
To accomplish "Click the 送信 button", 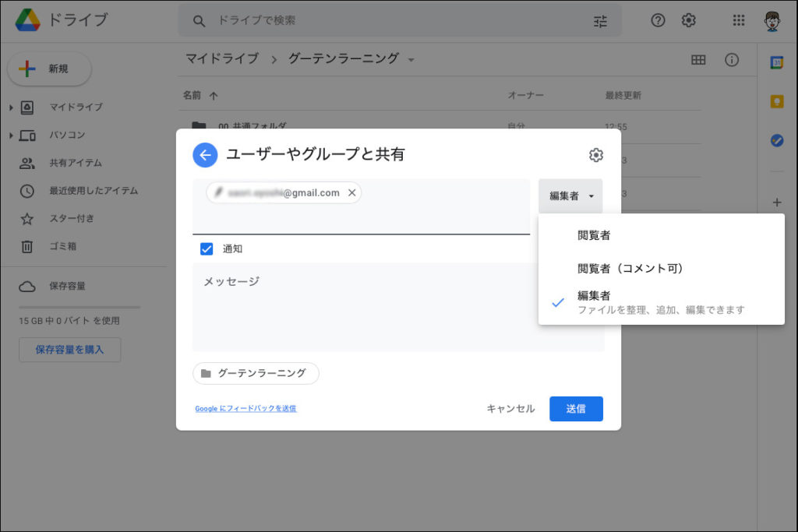I will (576, 409).
